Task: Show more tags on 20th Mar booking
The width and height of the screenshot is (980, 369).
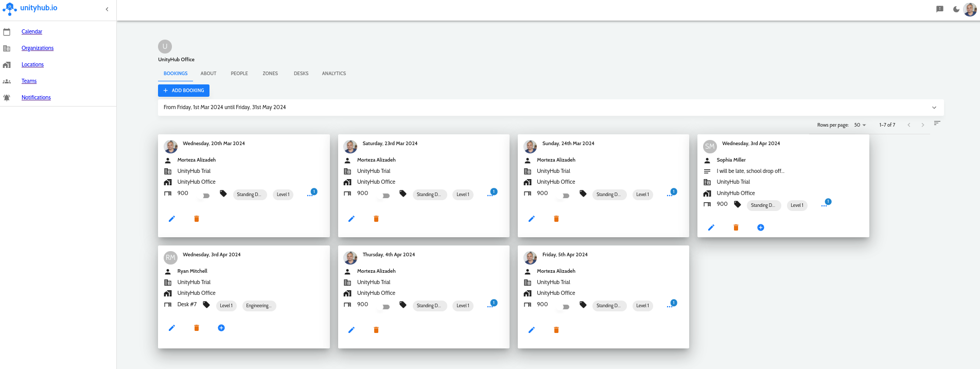Action: 310,195
